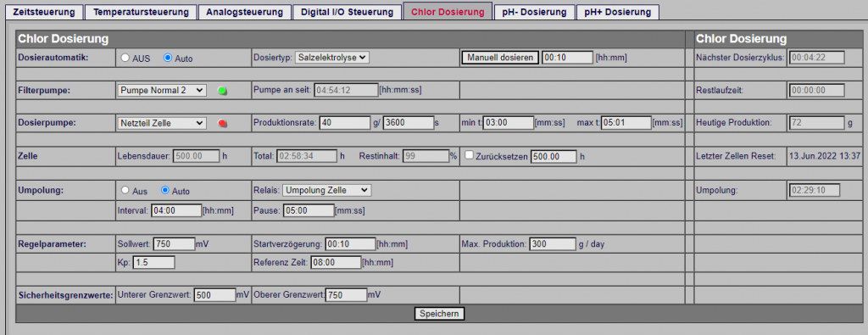Click the red Dosierpumpe status indicator

click(223, 124)
